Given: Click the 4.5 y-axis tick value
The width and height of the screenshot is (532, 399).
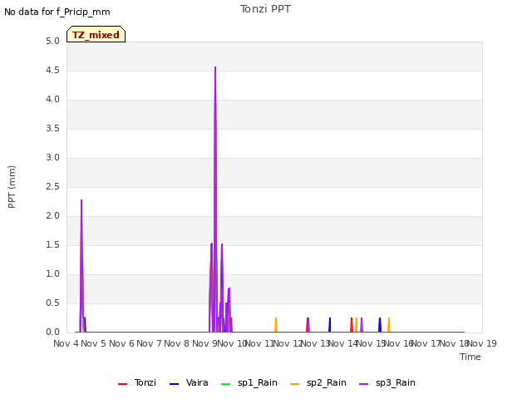Looking at the screenshot, I should (x=52, y=70).
